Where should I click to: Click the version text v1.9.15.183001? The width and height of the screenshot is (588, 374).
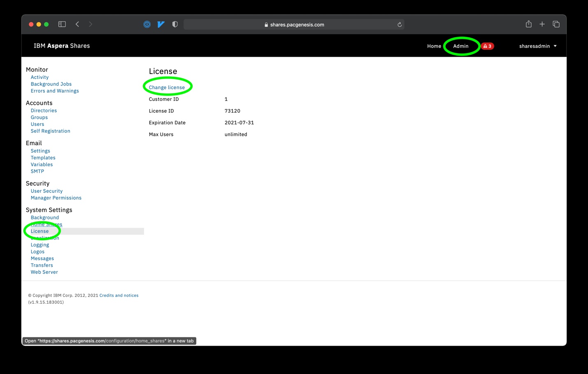[46, 302]
